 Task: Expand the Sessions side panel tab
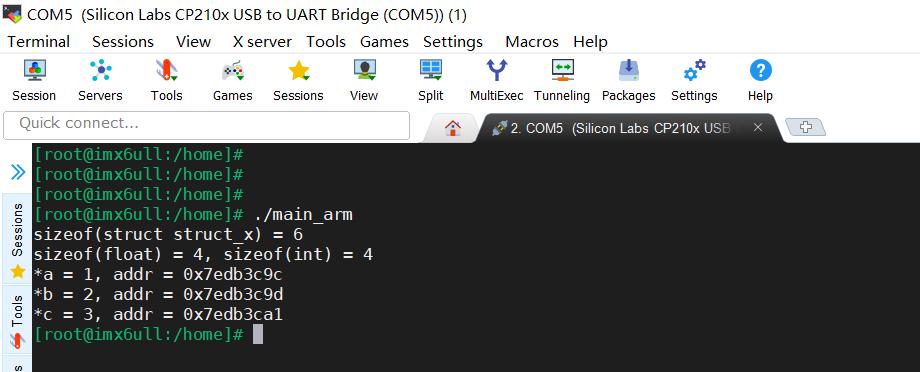click(17, 239)
